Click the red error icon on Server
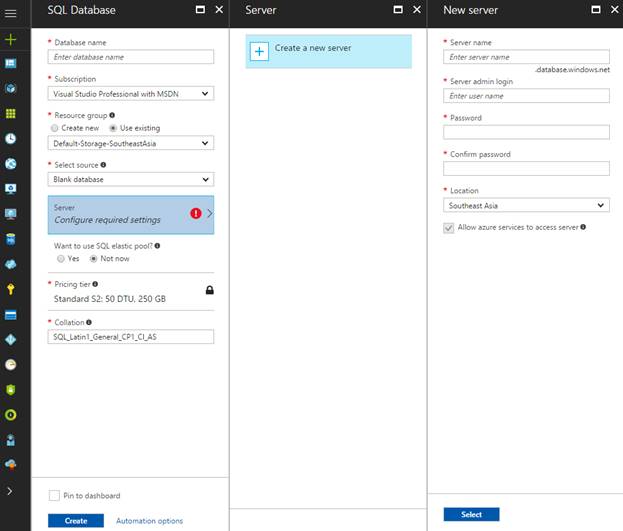The image size is (623, 531). 197,213
